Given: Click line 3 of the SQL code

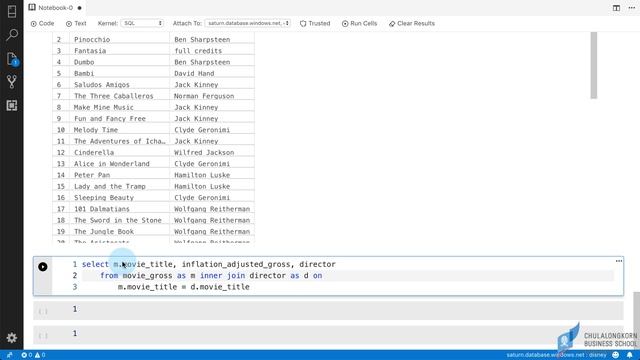Looking at the screenshot, I should coord(184,287).
